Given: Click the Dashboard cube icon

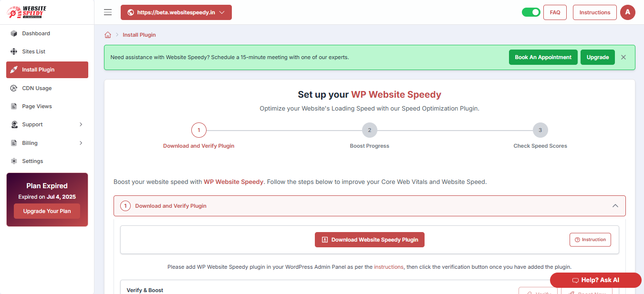Looking at the screenshot, I should 14,33.
